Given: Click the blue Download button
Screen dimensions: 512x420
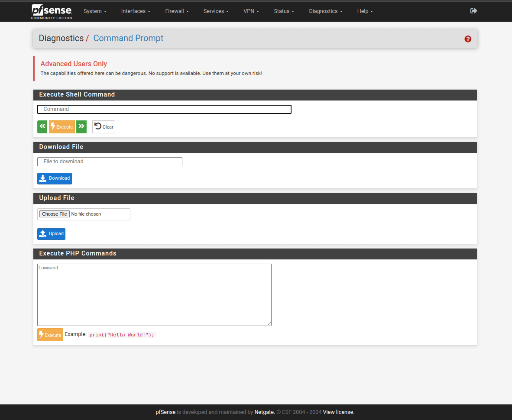Looking at the screenshot, I should [55, 178].
